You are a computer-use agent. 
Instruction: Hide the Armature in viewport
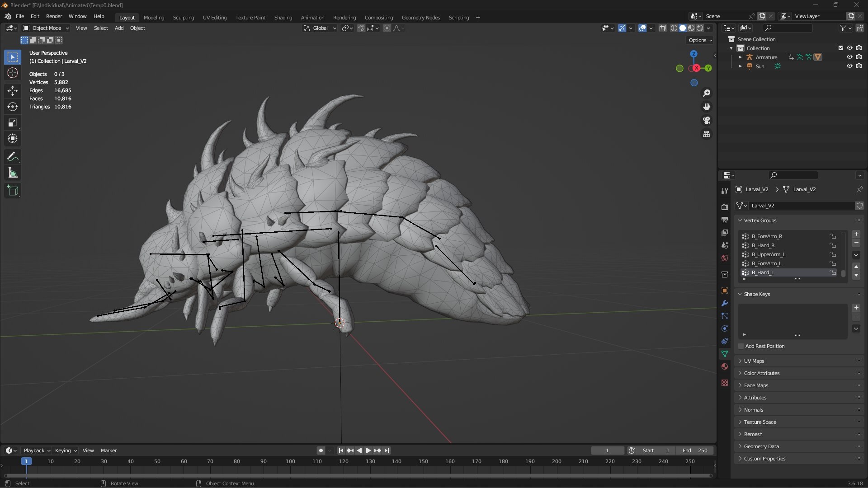point(849,57)
